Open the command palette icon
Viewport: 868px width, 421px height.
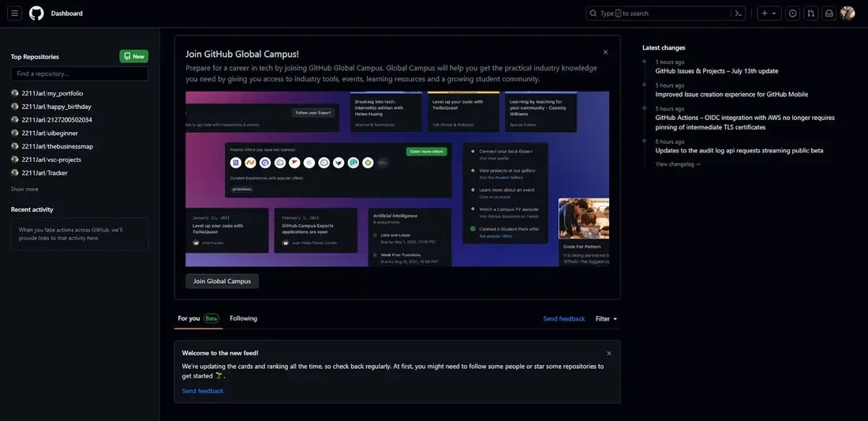point(739,13)
